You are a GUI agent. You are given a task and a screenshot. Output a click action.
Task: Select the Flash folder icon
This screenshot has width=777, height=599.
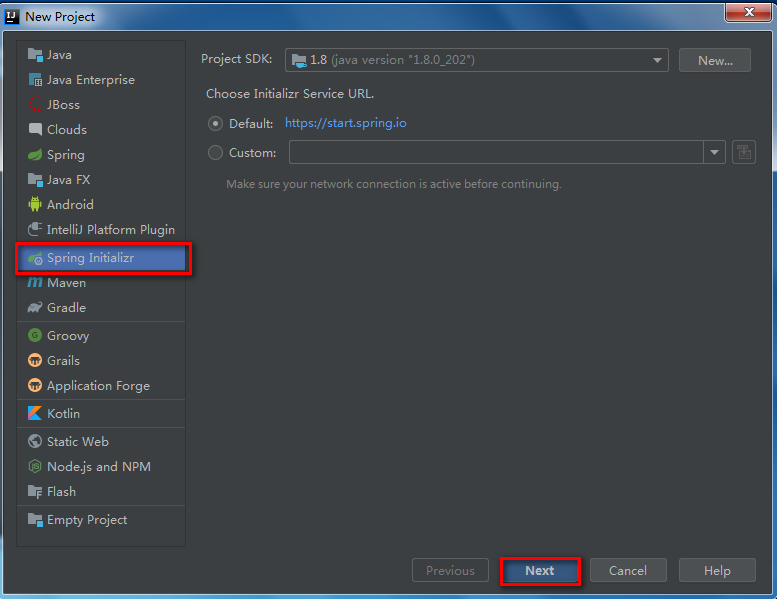[35, 492]
